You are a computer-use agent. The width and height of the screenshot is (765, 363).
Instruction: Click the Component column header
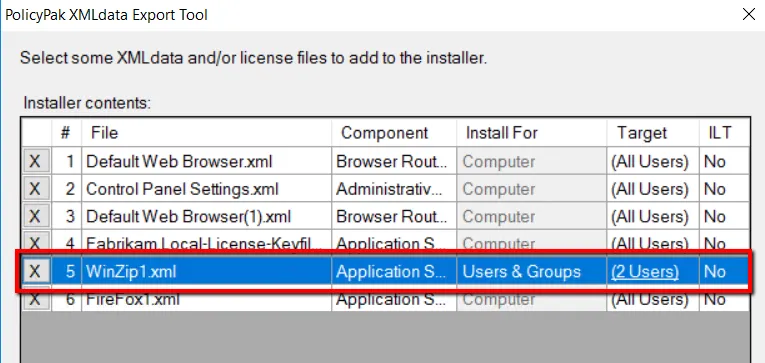(394, 132)
